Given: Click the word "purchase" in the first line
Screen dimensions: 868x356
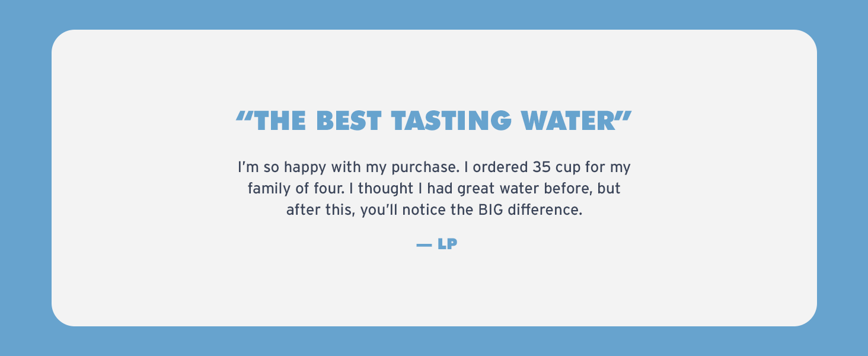Looking at the screenshot, I should click(x=426, y=168).
